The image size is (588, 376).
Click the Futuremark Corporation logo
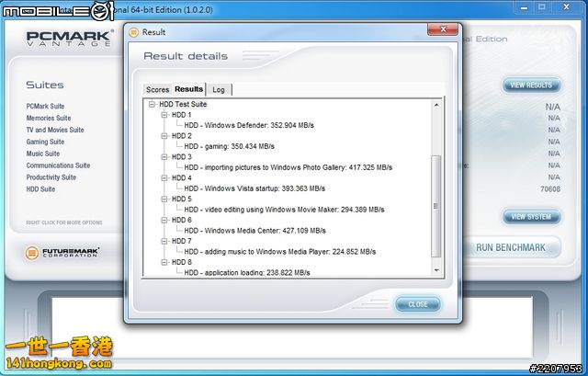pos(62,250)
